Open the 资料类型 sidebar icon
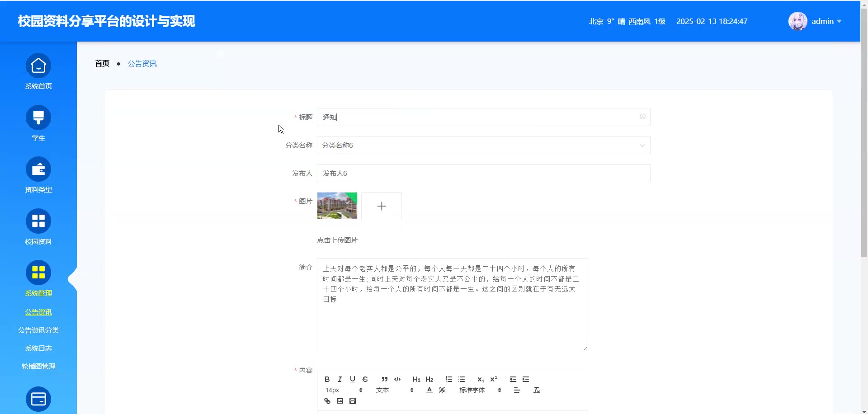Screen dimensions: 868x414 coord(38,169)
